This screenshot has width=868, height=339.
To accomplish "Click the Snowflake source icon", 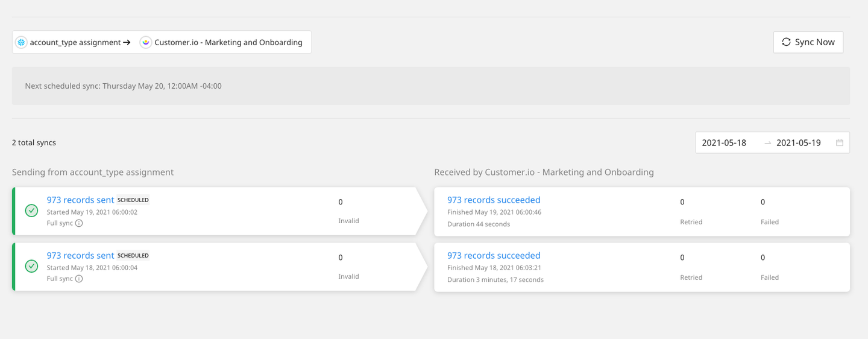I will pos(21,42).
